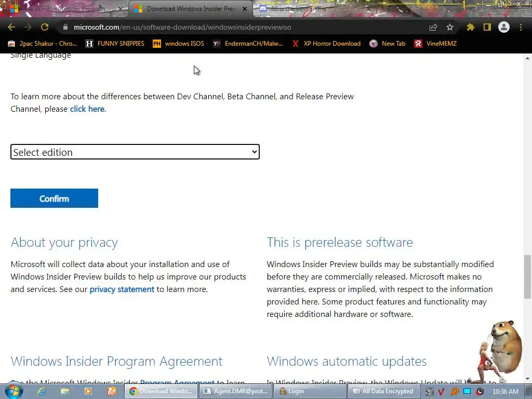Open the FUNNY SNIPPIES bookmark
Screen dimensions: 532x399
[115, 44]
